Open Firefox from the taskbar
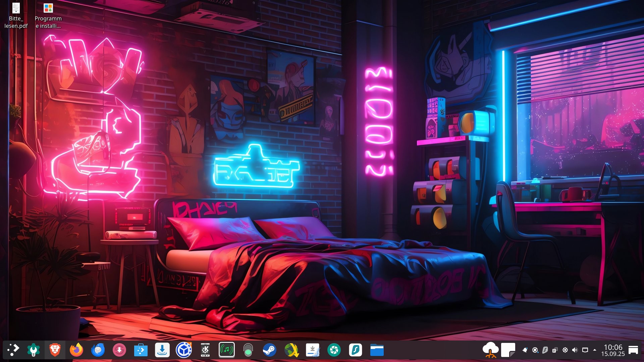 pos(76,350)
